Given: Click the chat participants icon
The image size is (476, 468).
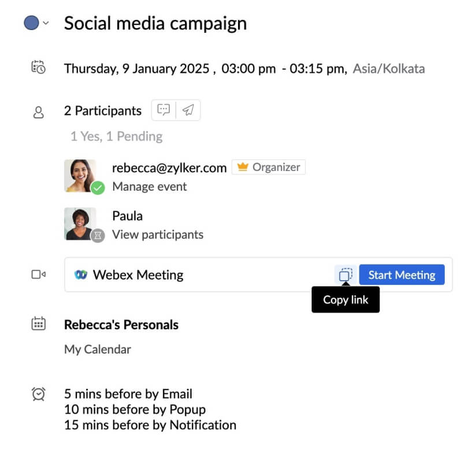Looking at the screenshot, I should tap(164, 110).
